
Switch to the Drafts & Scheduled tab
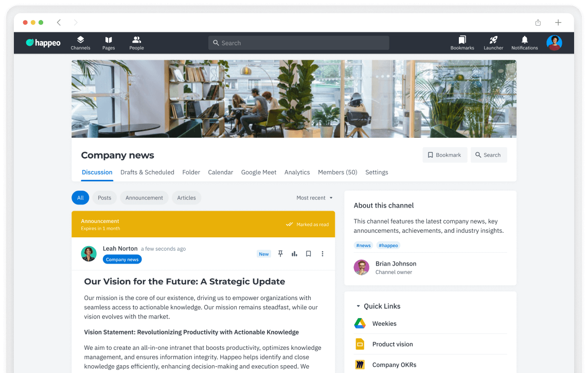[x=147, y=172]
